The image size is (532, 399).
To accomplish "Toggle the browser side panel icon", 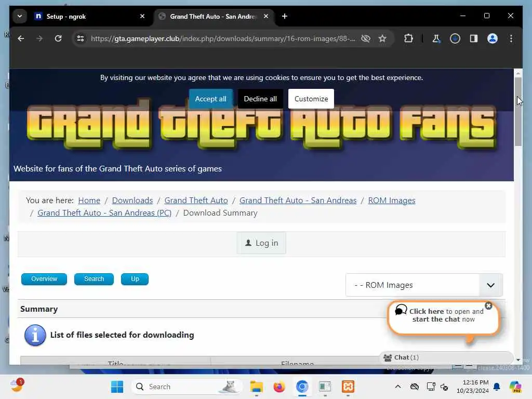I will point(474,38).
